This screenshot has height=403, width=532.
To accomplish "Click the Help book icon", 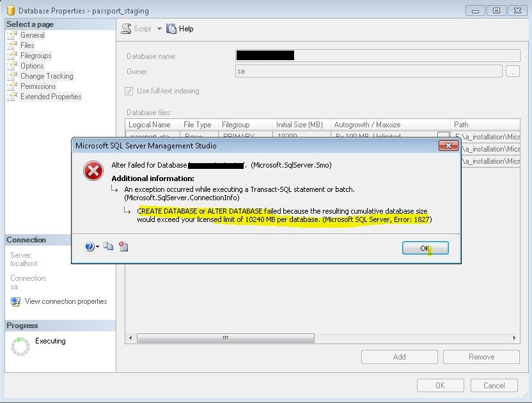I will pos(171,29).
